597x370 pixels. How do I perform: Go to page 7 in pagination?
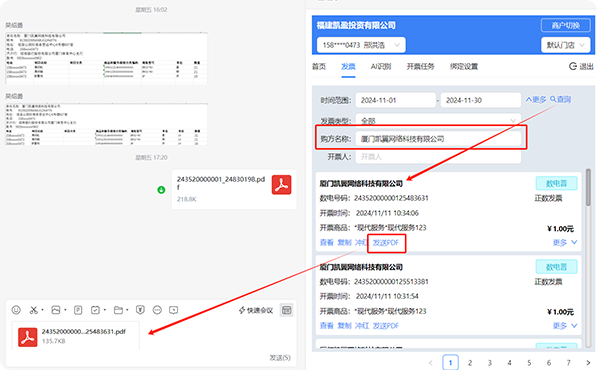pyautogui.click(x=568, y=363)
